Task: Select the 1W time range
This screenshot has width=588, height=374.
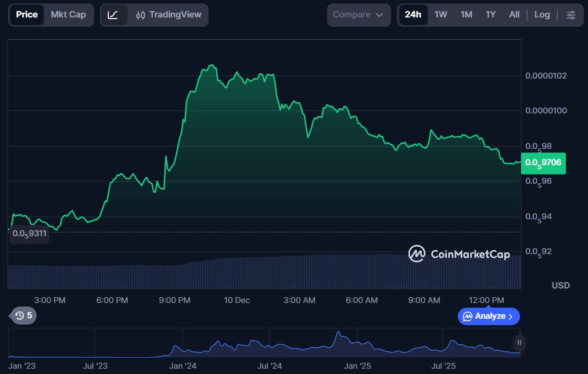Action: (x=441, y=15)
